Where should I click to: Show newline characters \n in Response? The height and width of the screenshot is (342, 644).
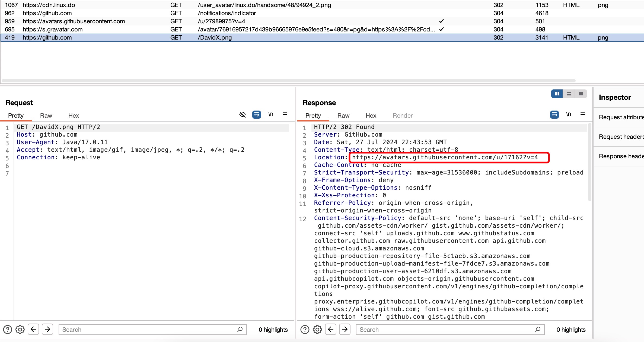569,114
